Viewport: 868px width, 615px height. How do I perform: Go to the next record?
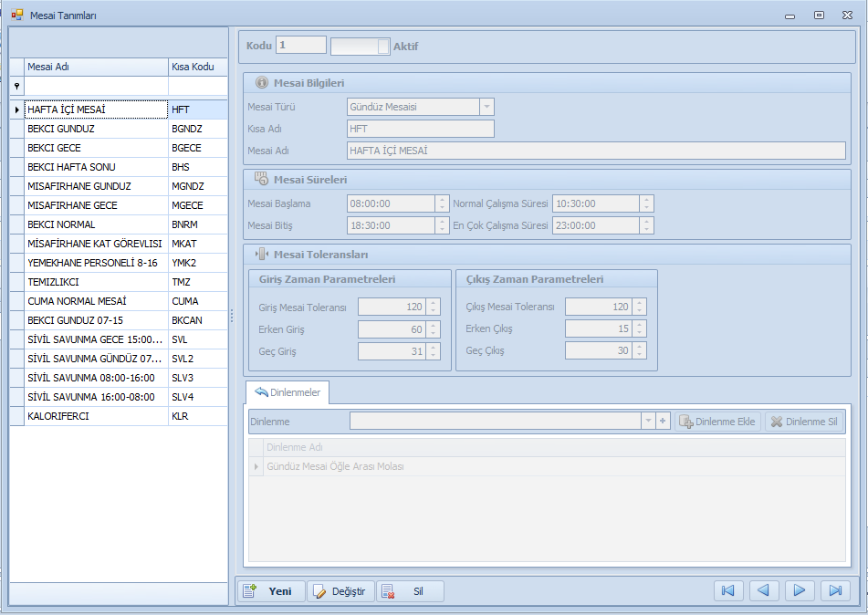click(x=800, y=590)
